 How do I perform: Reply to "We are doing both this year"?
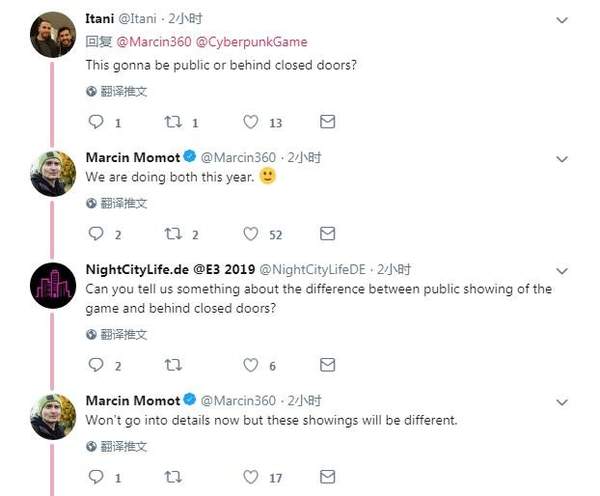[x=97, y=234]
